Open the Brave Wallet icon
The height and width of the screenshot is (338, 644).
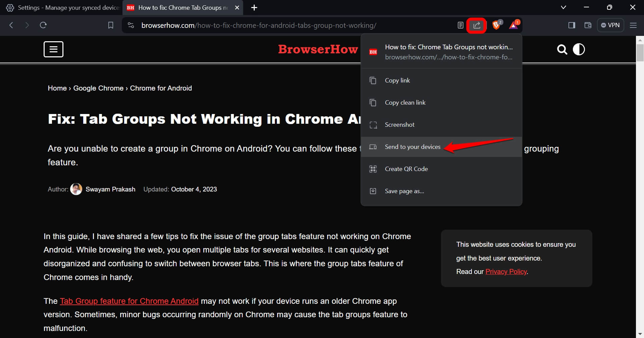588,25
